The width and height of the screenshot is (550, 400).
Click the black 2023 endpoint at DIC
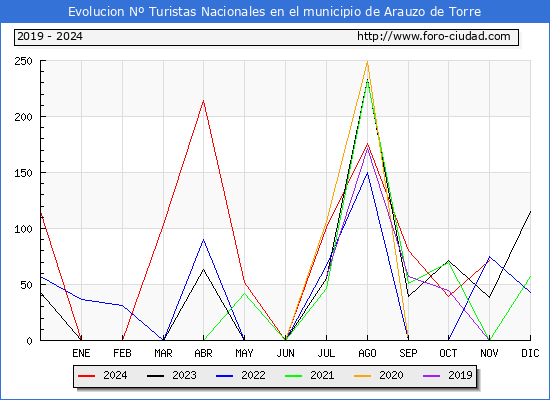coord(530,212)
